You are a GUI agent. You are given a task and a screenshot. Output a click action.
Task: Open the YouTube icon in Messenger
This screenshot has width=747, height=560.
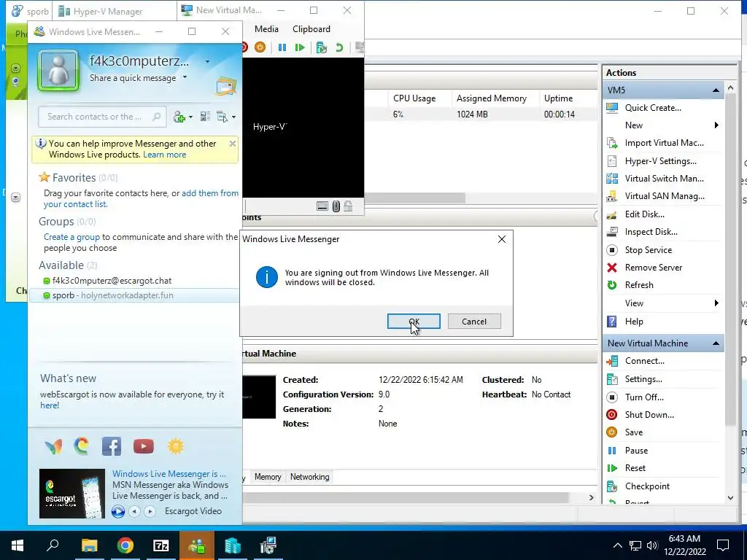[x=144, y=446]
